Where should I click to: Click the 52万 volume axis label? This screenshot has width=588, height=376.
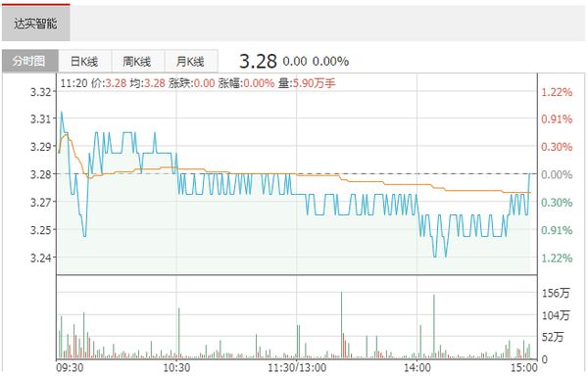[553, 337]
